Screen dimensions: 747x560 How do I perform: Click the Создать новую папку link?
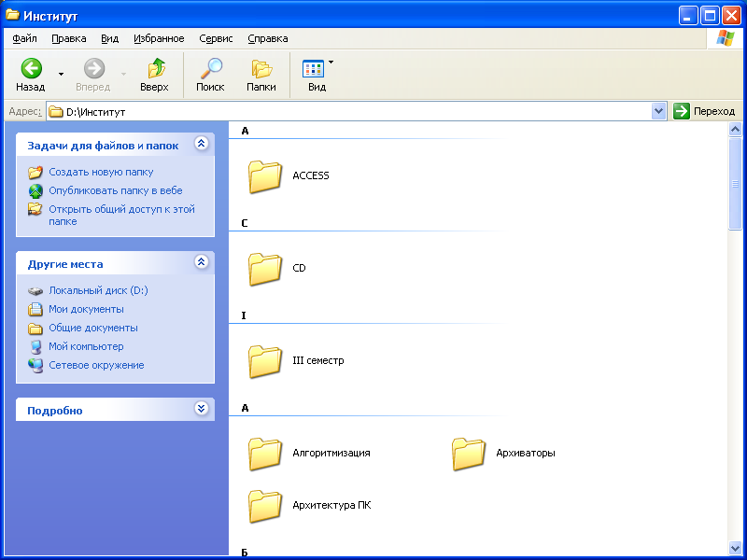click(x=101, y=172)
